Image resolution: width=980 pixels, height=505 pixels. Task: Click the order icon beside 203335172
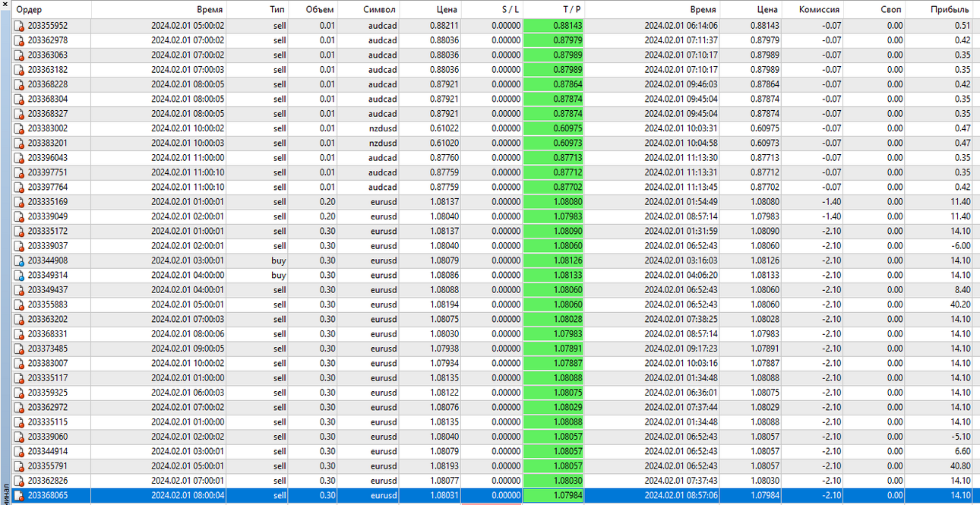(20, 231)
